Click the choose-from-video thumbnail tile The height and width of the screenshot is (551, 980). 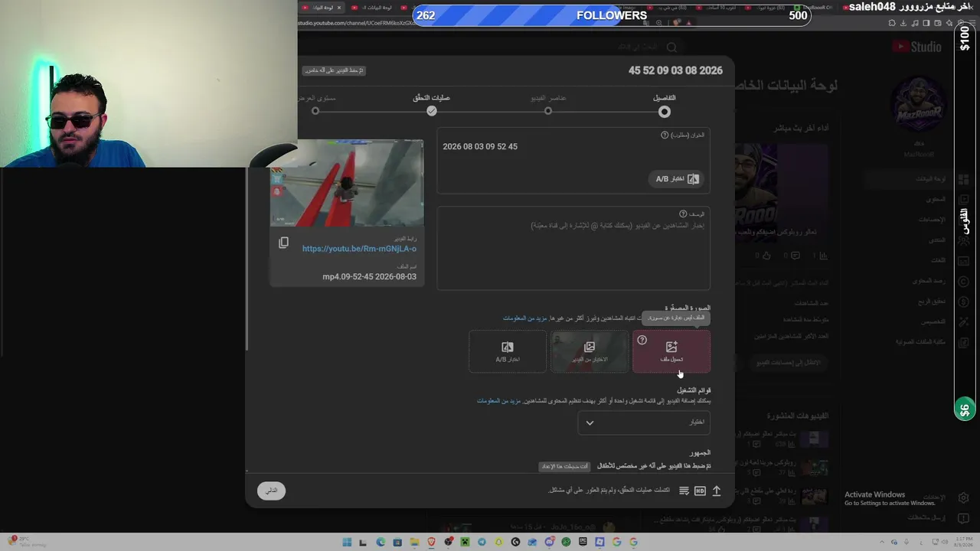pyautogui.click(x=590, y=351)
